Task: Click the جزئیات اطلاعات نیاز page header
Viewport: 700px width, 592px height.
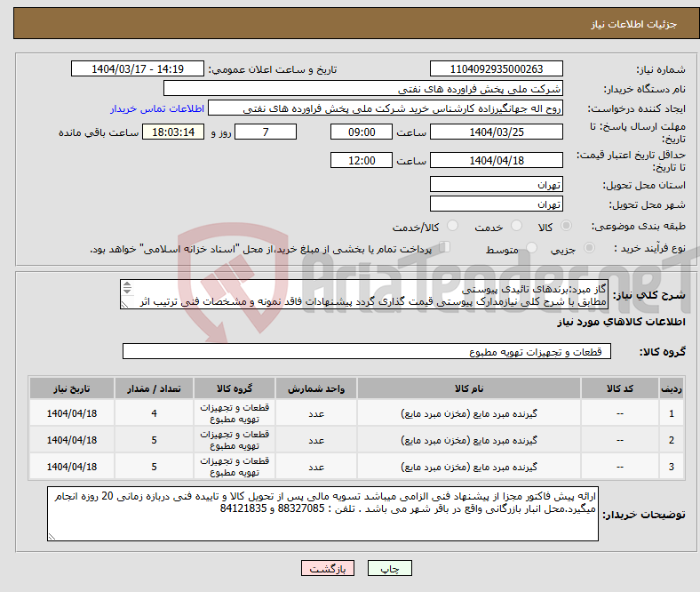Action: tap(634, 24)
